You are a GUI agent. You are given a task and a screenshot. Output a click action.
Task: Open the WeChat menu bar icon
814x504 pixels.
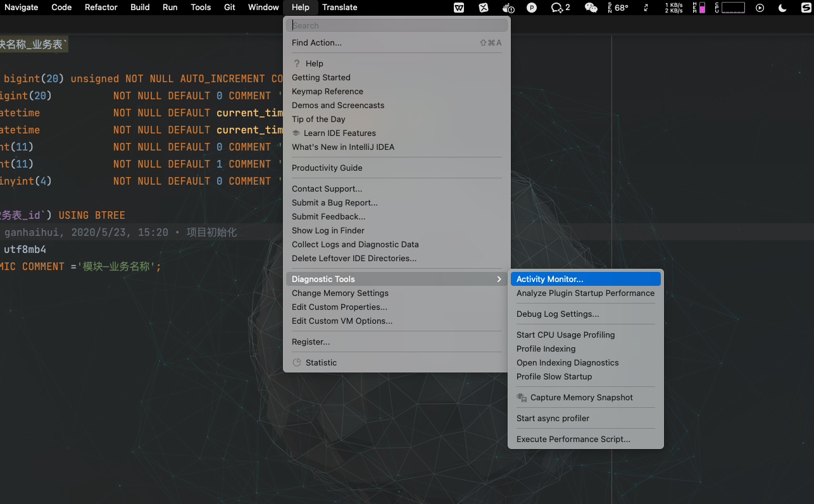point(591,8)
